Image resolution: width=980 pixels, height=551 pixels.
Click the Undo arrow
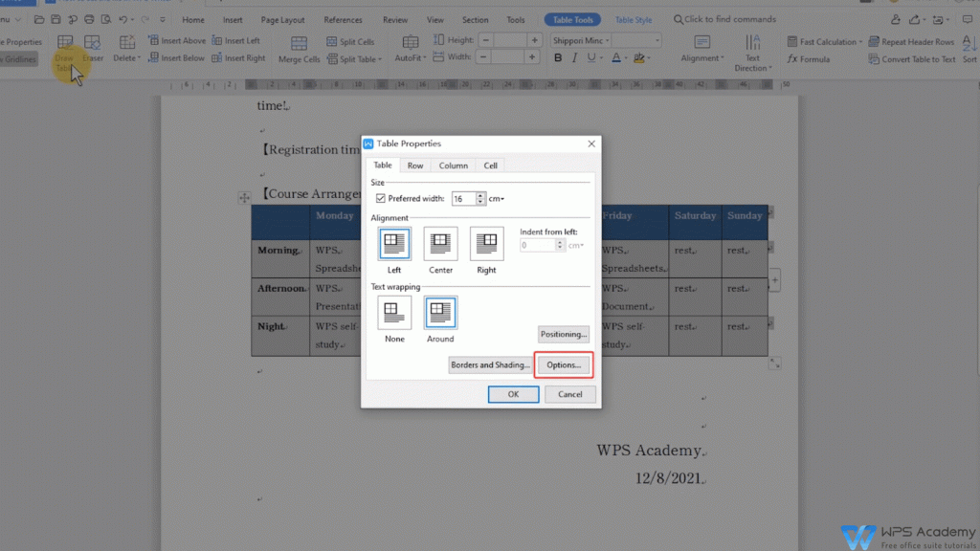pyautogui.click(x=123, y=20)
